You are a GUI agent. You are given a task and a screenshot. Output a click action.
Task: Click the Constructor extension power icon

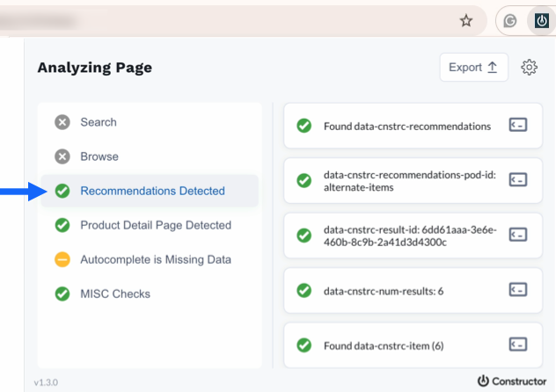pos(541,21)
